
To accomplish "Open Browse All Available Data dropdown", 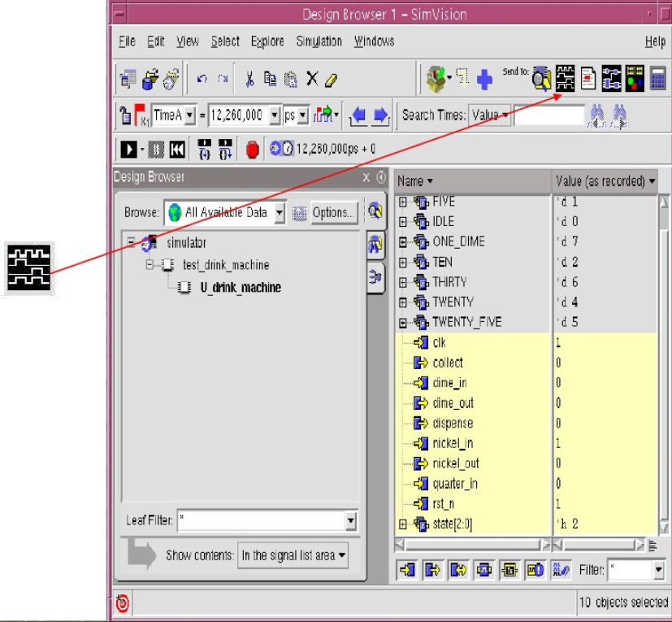I will point(280,212).
